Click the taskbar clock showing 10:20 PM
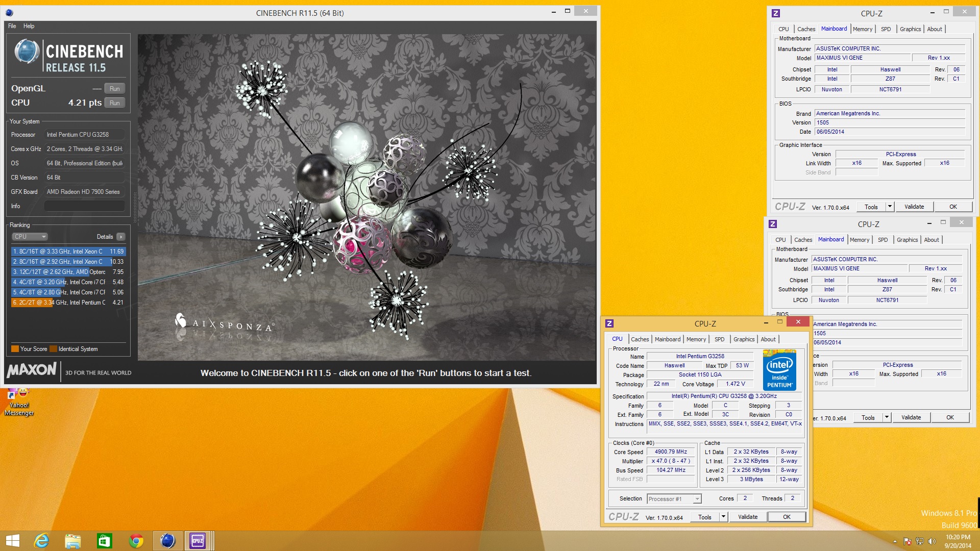 (958, 541)
